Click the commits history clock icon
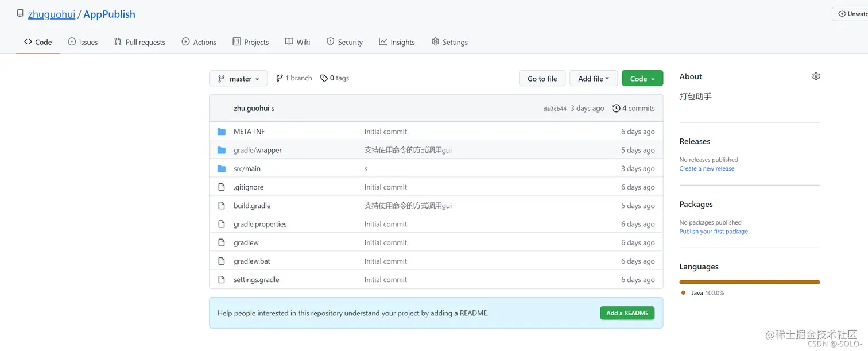The image size is (868, 351). 616,108
